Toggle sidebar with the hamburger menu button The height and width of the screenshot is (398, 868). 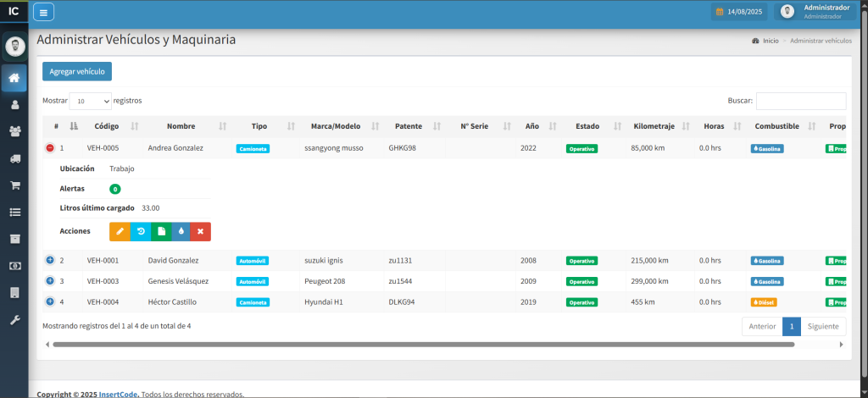pos(43,12)
